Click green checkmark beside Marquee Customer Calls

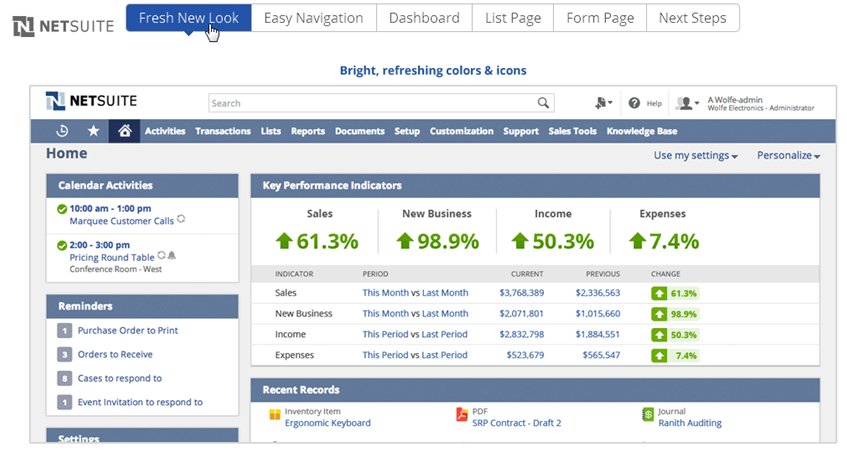[62, 209]
